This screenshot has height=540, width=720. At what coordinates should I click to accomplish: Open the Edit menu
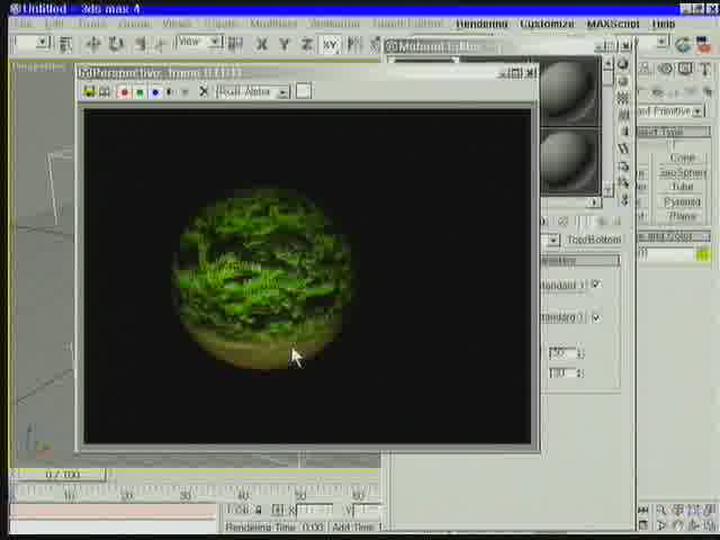tap(55, 23)
